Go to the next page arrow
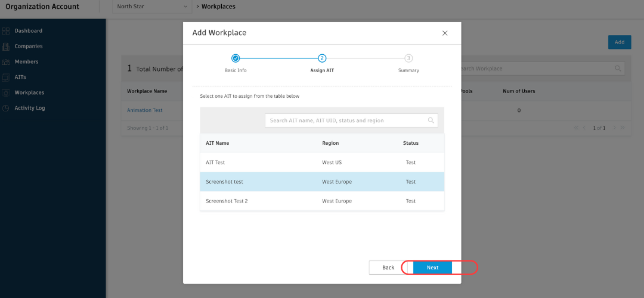Image resolution: width=644 pixels, height=298 pixels. click(x=614, y=128)
